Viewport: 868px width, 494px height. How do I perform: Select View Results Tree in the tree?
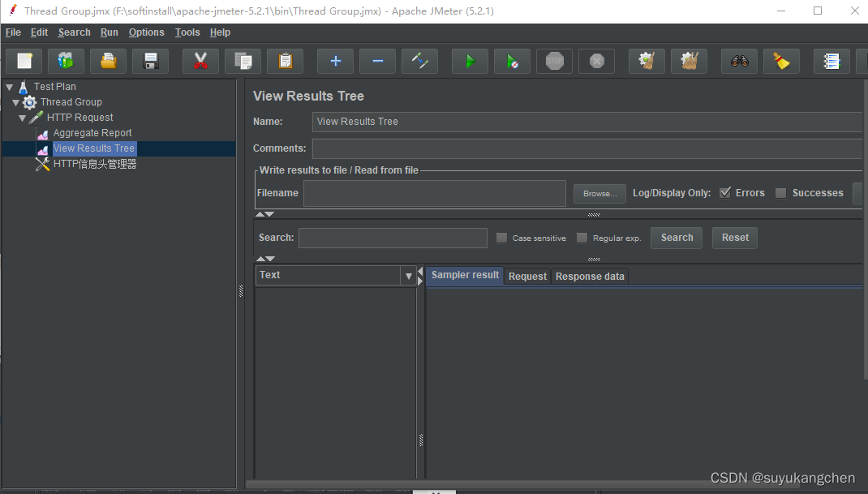[94, 148]
